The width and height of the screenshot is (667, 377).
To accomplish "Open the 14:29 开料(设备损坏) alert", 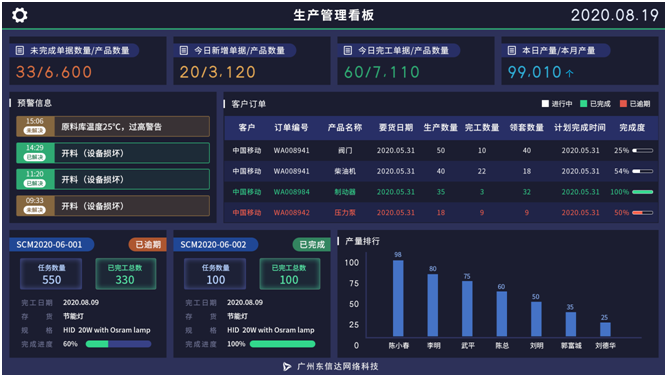I will tap(113, 153).
